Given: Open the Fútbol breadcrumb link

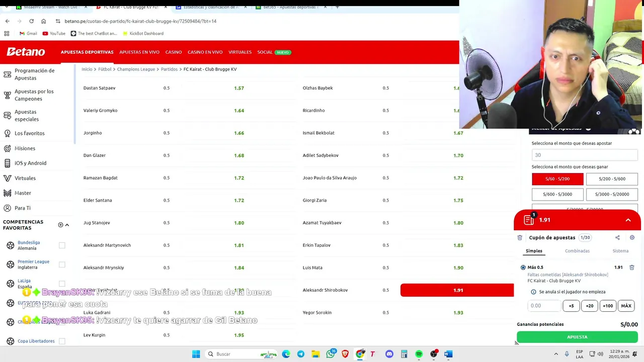Looking at the screenshot, I should click(x=105, y=69).
